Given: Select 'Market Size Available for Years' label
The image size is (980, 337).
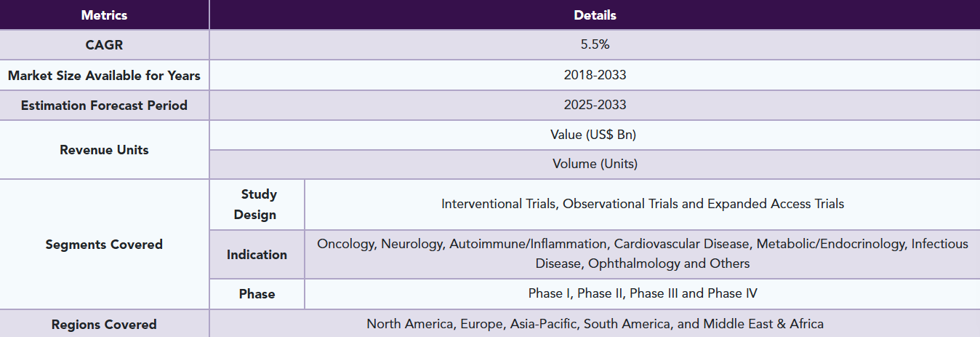Looking at the screenshot, I should [104, 75].
